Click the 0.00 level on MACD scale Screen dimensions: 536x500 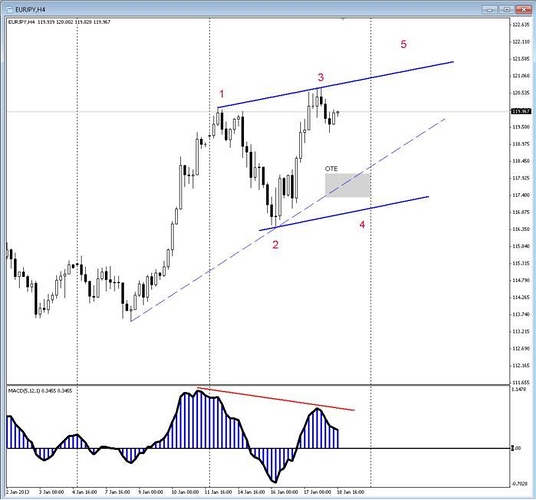pyautogui.click(x=517, y=448)
